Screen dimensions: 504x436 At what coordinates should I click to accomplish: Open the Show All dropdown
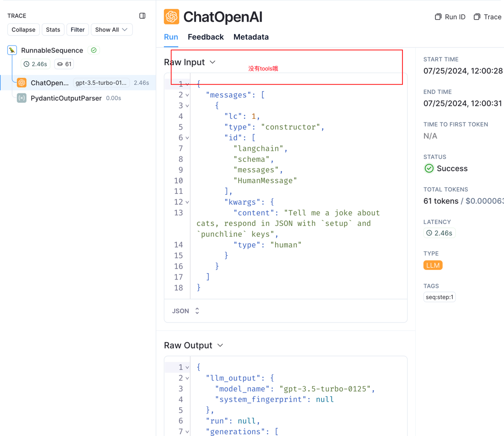pyautogui.click(x=112, y=30)
